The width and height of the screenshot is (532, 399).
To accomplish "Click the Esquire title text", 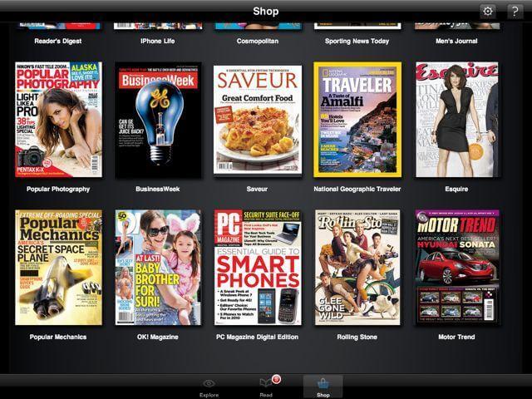I will point(456,189).
